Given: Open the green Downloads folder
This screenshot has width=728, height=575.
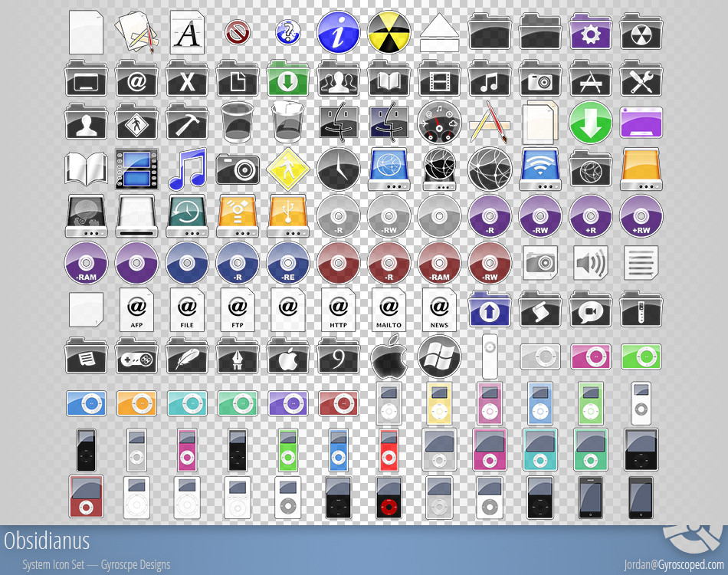Looking at the screenshot, I should [288, 78].
